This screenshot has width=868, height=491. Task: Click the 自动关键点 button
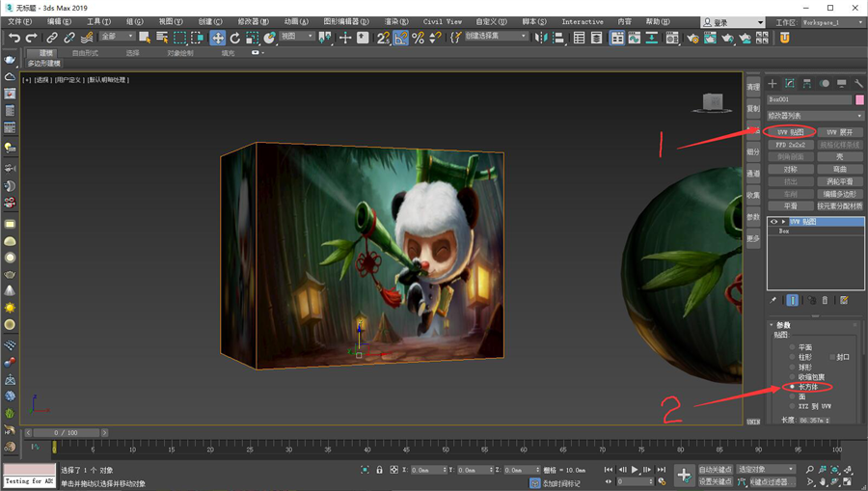[716, 470]
